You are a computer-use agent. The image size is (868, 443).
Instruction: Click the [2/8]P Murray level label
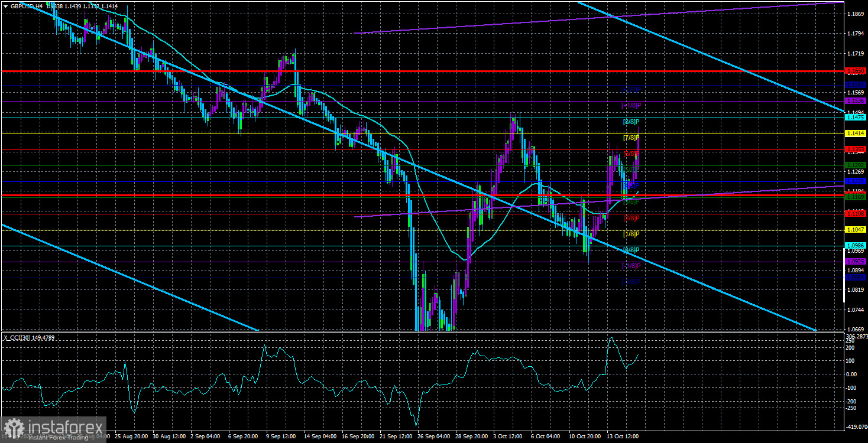pyautogui.click(x=631, y=218)
